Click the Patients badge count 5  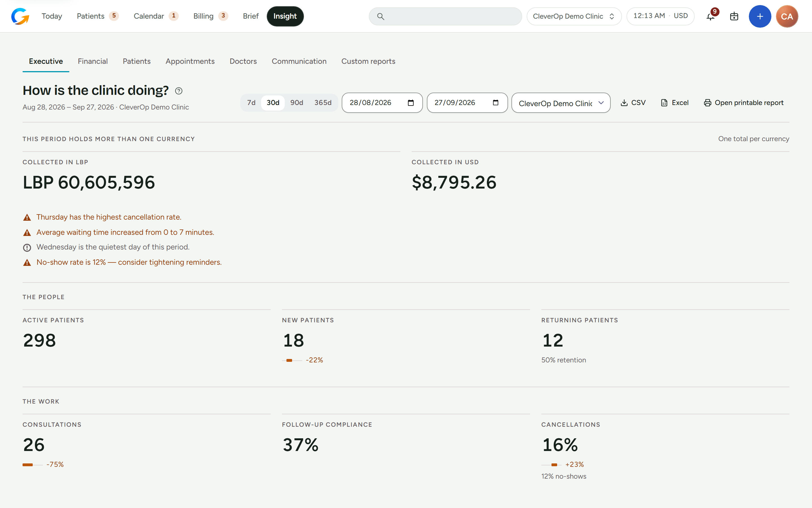[114, 16]
